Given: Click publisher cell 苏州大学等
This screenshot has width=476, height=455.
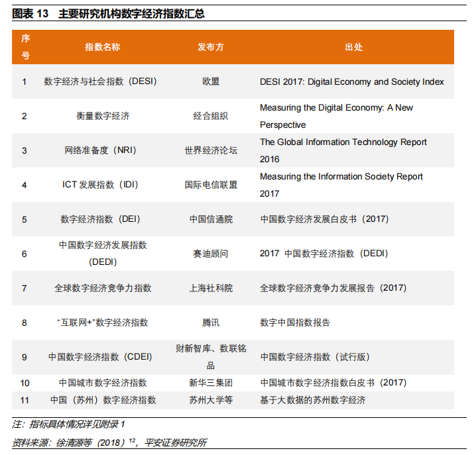Looking at the screenshot, I should click(211, 400).
